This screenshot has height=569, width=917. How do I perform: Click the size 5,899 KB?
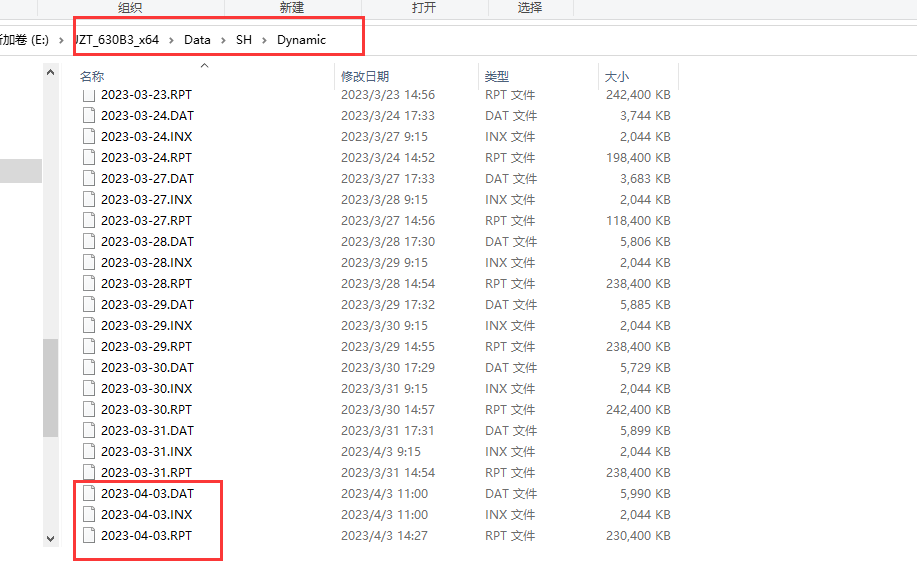[x=645, y=431]
